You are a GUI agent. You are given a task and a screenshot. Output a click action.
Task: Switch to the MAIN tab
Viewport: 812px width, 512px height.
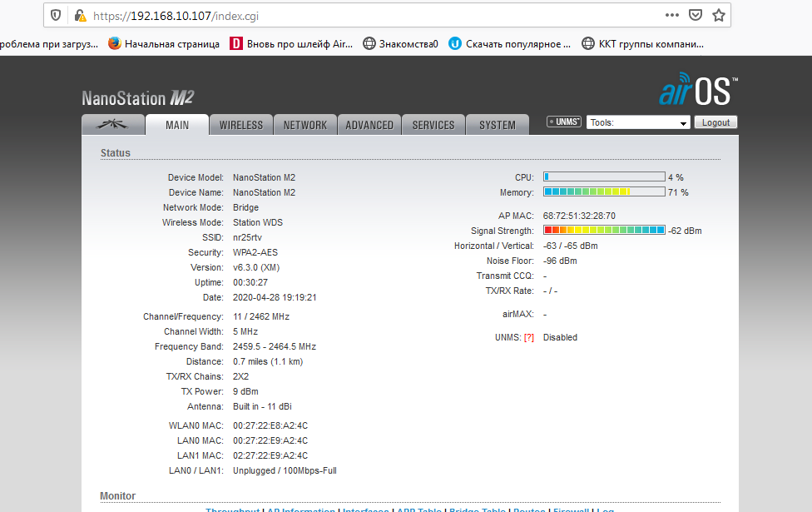[177, 125]
